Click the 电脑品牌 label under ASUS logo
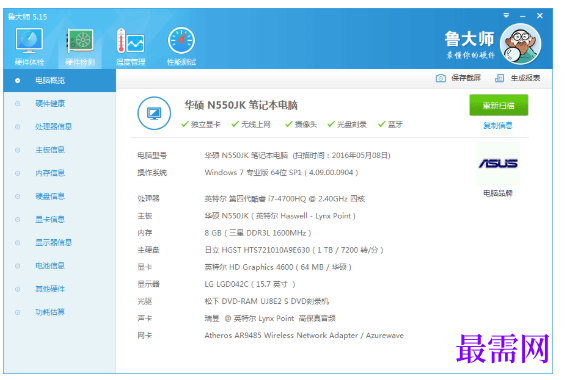This screenshot has height=380, width=568. pyautogui.click(x=498, y=193)
